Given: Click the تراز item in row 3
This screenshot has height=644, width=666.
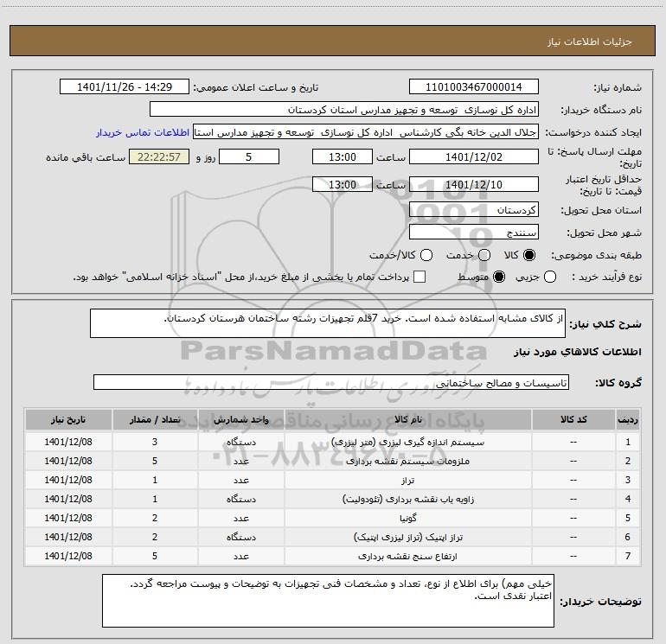Looking at the screenshot, I should coord(407,480).
